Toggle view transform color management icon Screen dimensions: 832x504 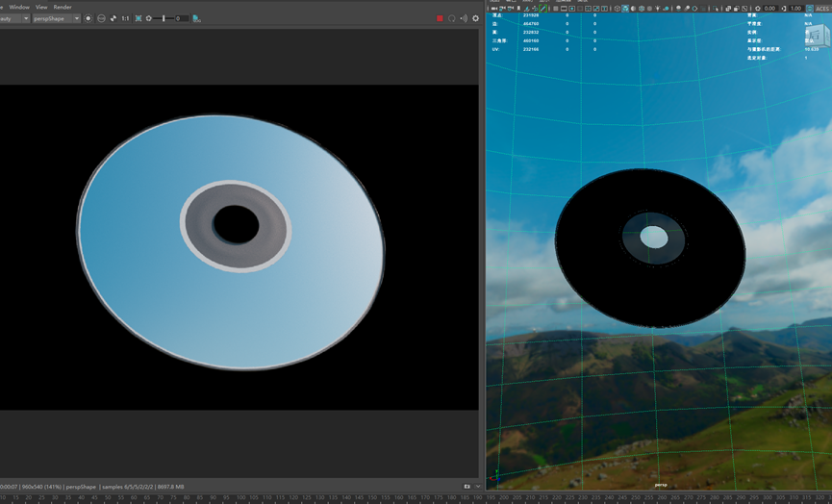tap(810, 9)
